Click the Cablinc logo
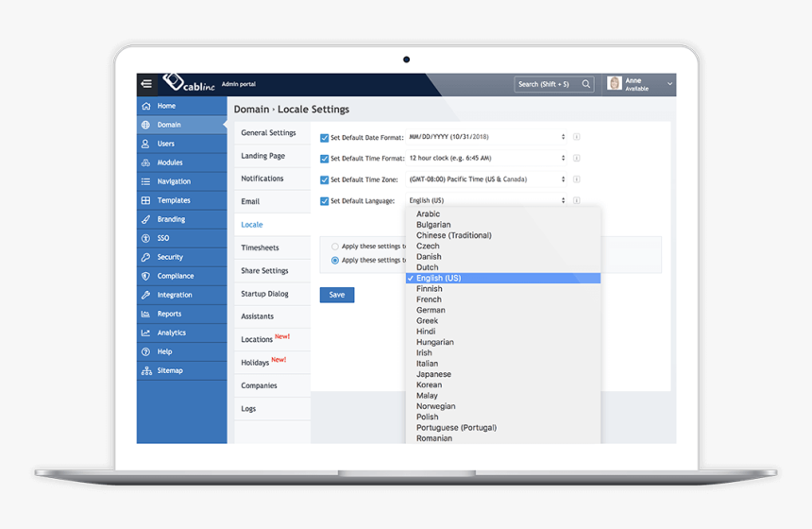812x529 pixels. 189,83
